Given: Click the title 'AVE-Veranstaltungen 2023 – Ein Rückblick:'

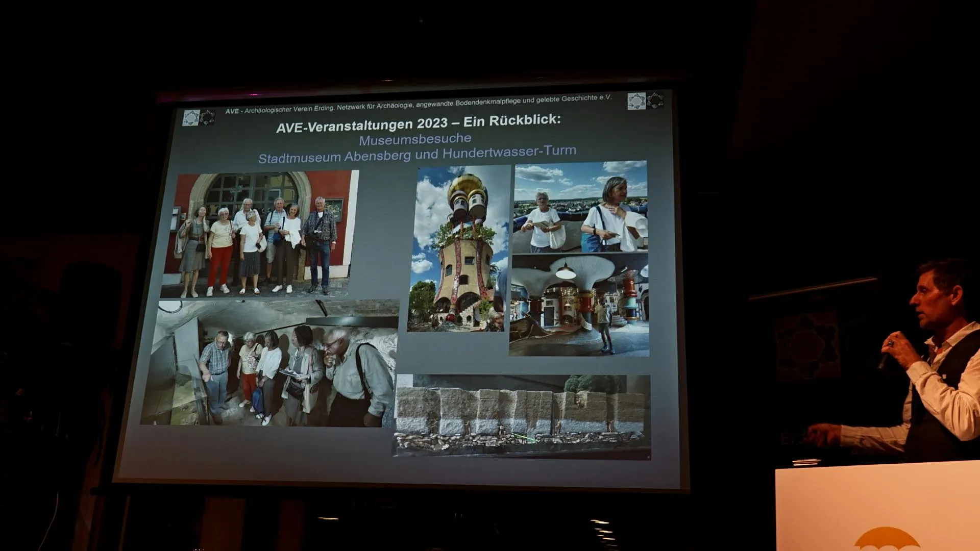Looking at the screenshot, I should [418, 123].
